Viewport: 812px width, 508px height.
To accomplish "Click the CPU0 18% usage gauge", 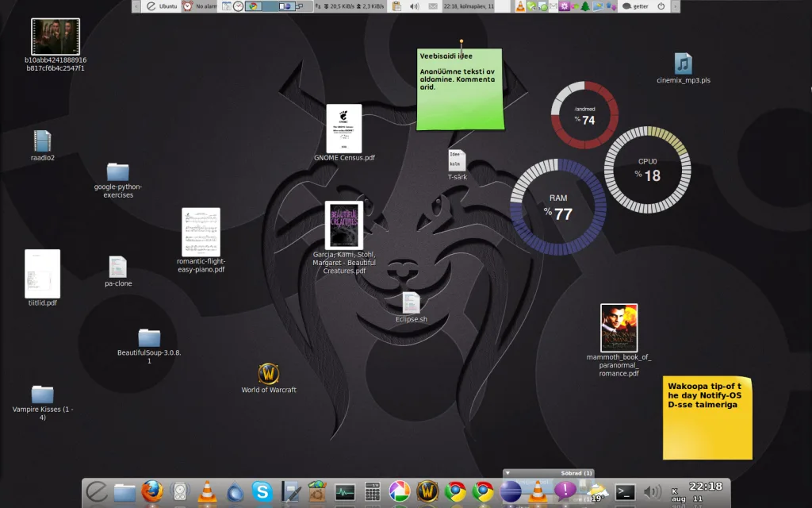I will tap(647, 170).
